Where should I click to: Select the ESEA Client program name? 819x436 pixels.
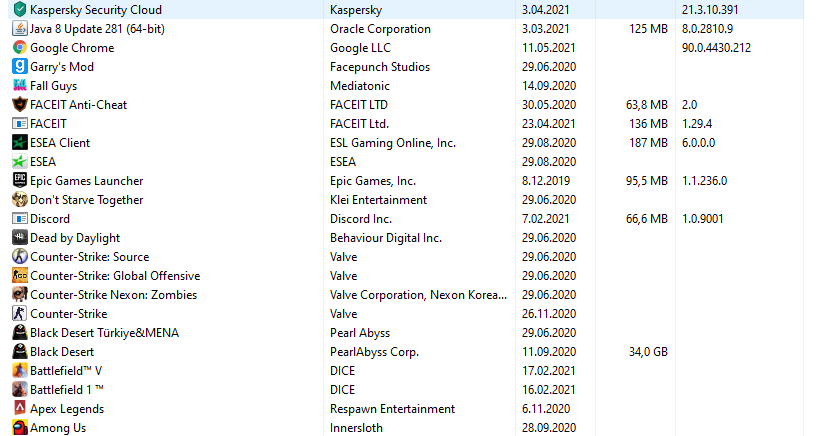[x=60, y=143]
